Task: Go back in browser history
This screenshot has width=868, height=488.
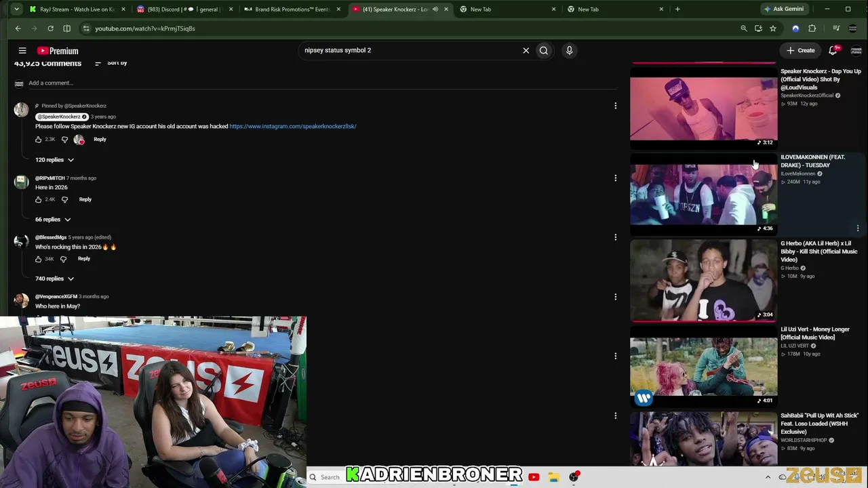Action: coord(18,28)
